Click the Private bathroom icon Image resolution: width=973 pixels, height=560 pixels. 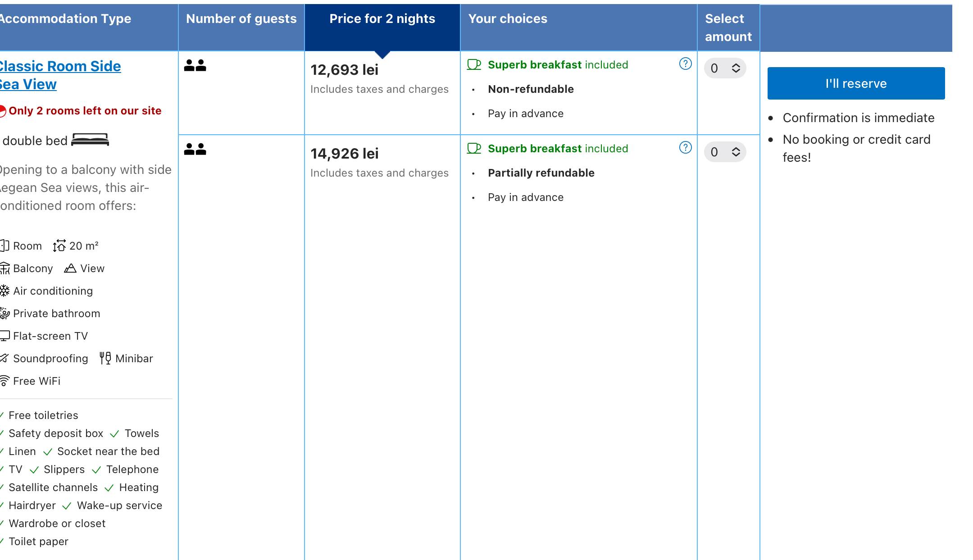click(x=5, y=314)
